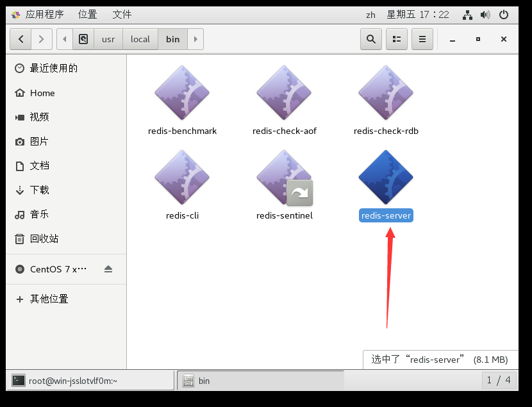Navigate to the usr folder in path bar
532x407 pixels.
[x=108, y=39]
